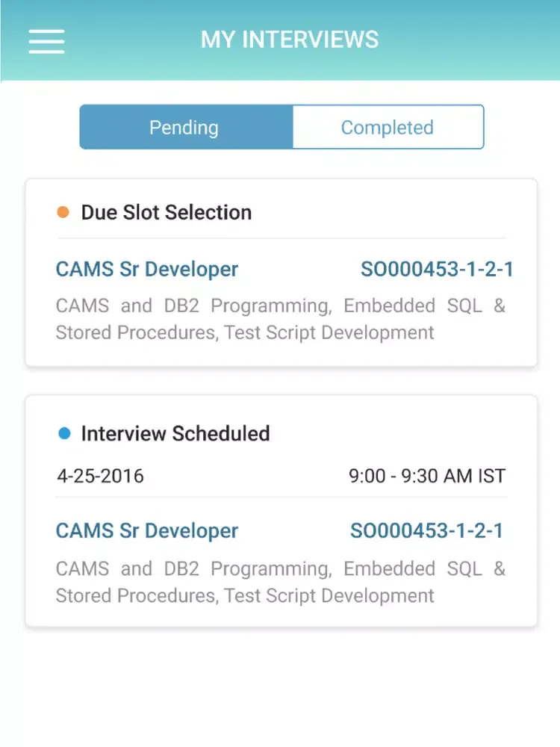The image size is (560, 747).
Task: Switch to the Completed tab
Action: click(388, 127)
